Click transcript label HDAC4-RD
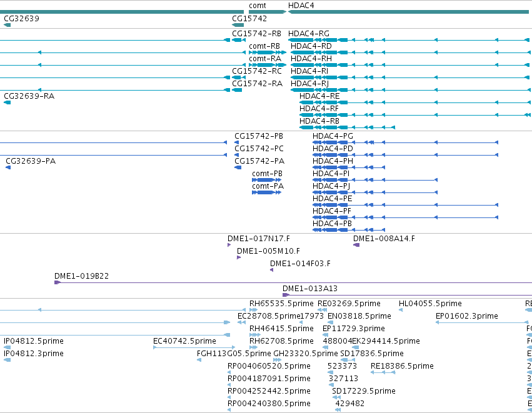This screenshot has width=532, height=413. tap(311, 46)
